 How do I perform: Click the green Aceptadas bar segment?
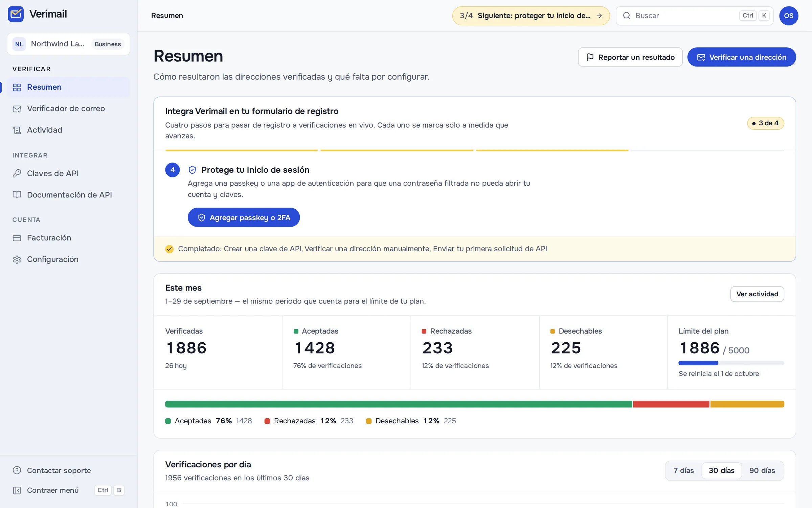click(399, 404)
